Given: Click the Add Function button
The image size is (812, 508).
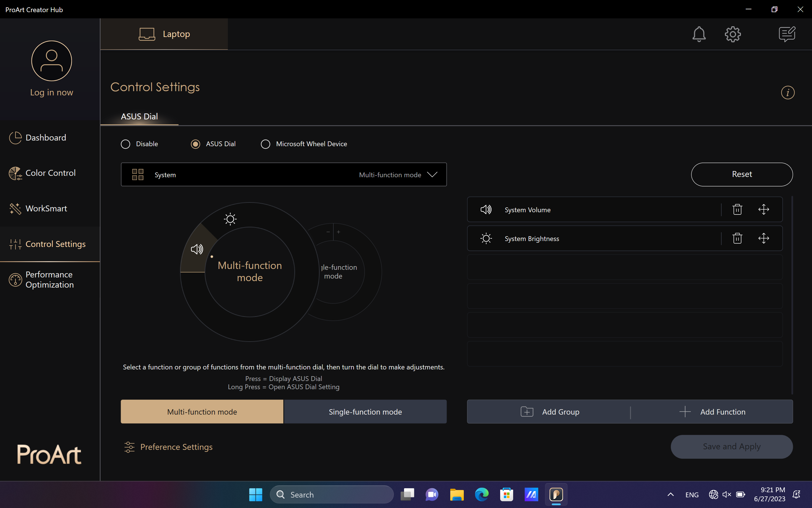Looking at the screenshot, I should pyautogui.click(x=712, y=411).
